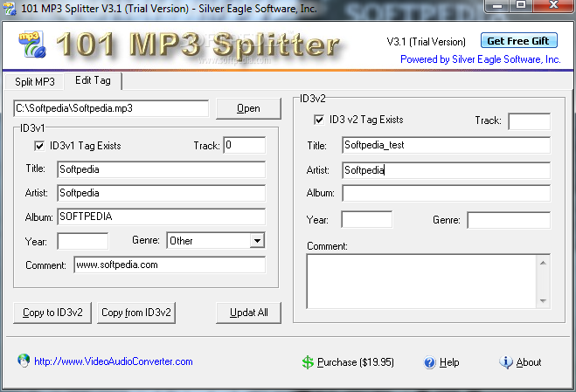Click the Open file button
The height and width of the screenshot is (392, 576).
(248, 108)
